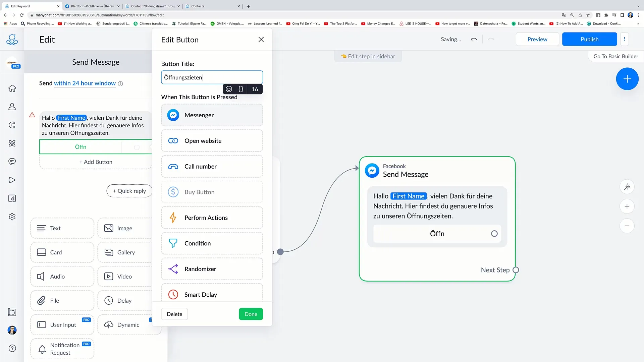Image resolution: width=644 pixels, height=362 pixels.
Task: Expand the Öffn button connector circle
Action: (494, 233)
